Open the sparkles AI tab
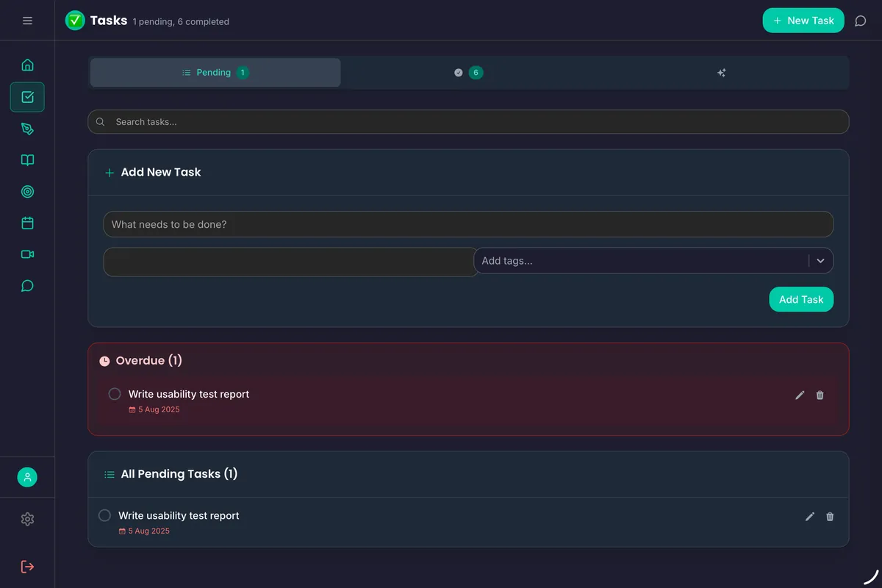The width and height of the screenshot is (882, 588). coord(721,73)
